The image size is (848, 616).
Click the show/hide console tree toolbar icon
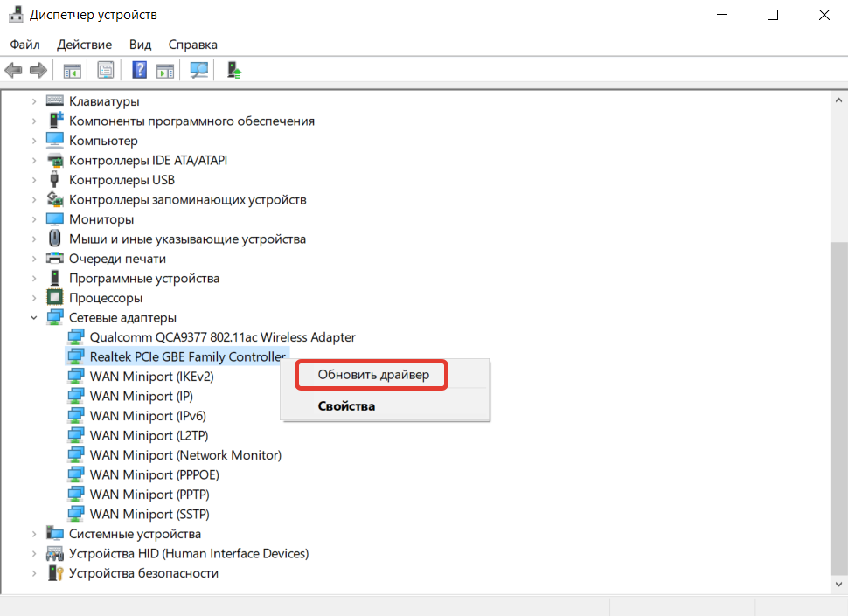[72, 70]
